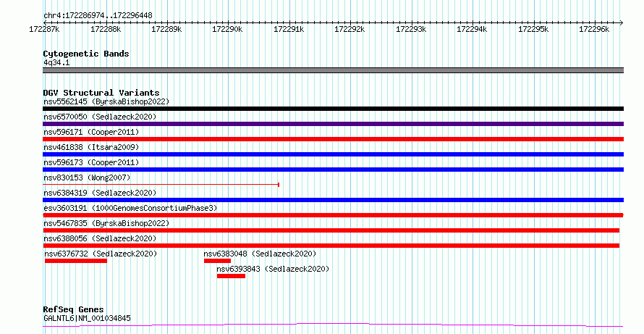Click the Cytogenetic Bands track title
Viewport: 644px width, 334px height.
pyautogui.click(x=86, y=54)
